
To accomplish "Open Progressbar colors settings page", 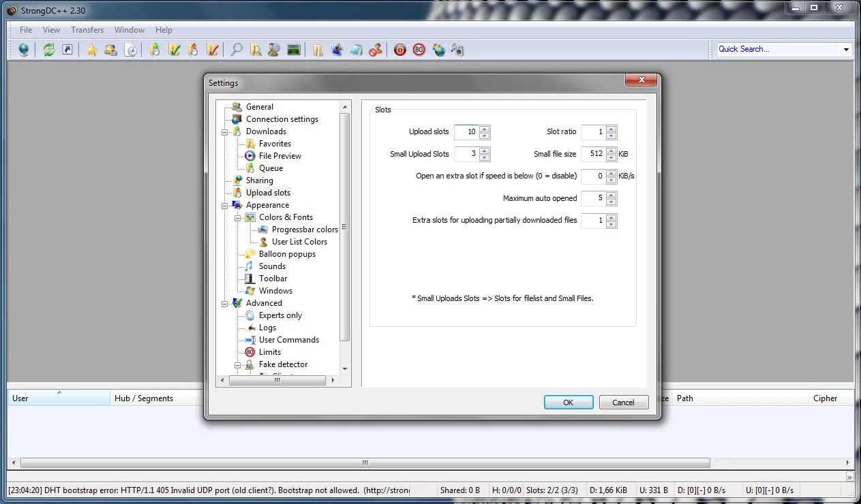I will pyautogui.click(x=305, y=230).
